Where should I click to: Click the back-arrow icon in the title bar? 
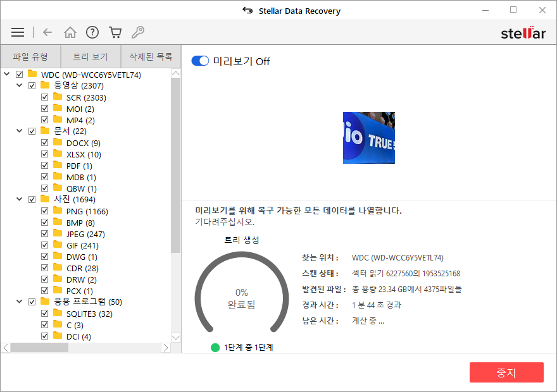pyautogui.click(x=247, y=10)
